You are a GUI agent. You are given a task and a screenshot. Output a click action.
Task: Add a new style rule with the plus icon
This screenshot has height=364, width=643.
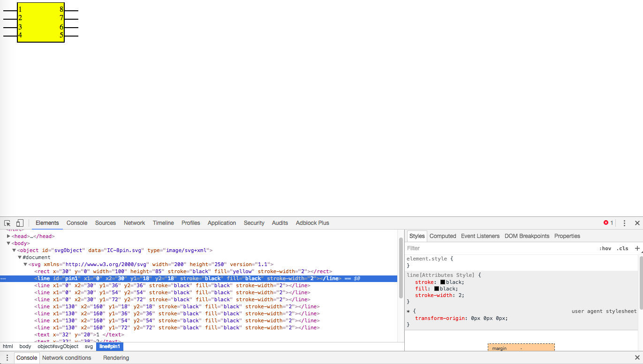(637, 248)
